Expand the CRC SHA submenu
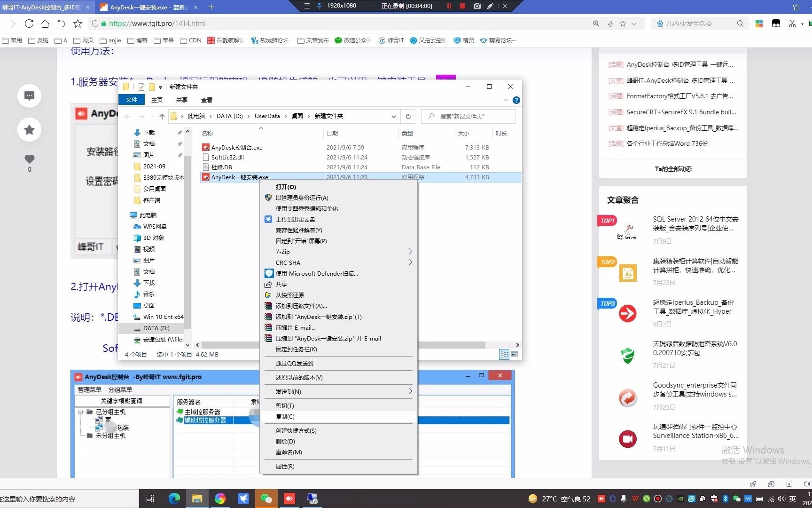The width and height of the screenshot is (812, 508). (410, 262)
